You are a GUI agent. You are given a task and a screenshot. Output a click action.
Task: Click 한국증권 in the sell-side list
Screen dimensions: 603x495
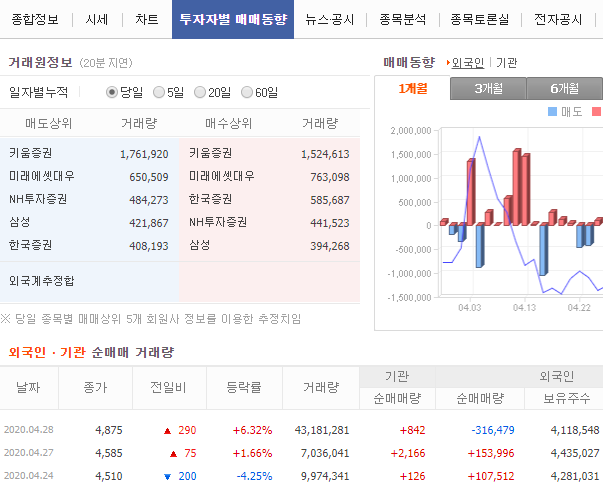[x=31, y=245]
